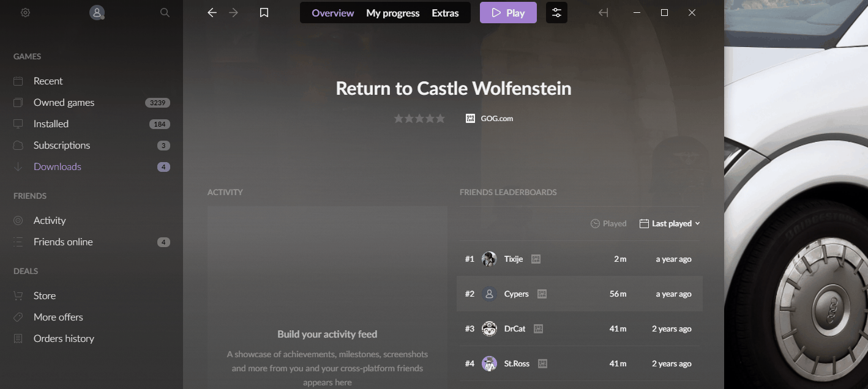The height and width of the screenshot is (389, 868).
Task: Click the 2 years ago entry for DrCat
Action: [672, 328]
